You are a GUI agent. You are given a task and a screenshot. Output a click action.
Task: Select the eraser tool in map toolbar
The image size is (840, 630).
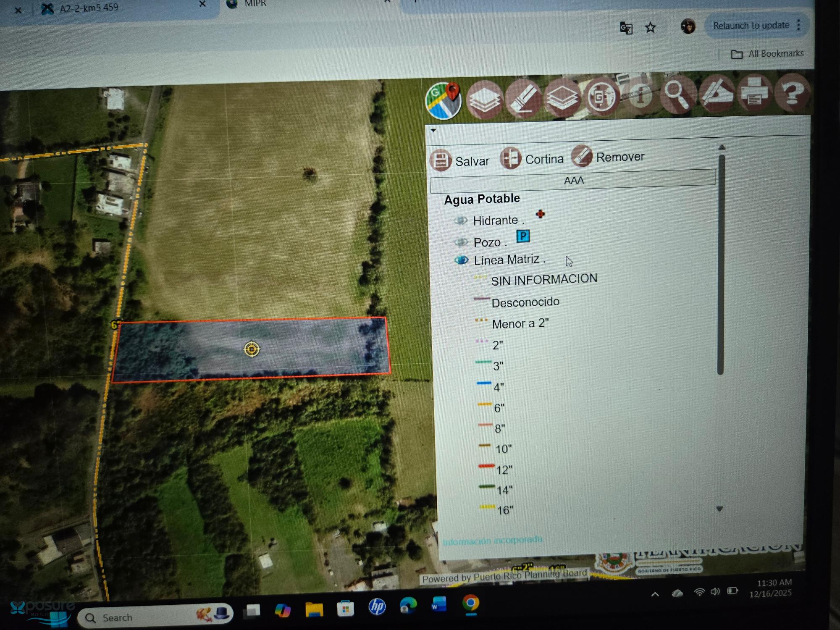click(524, 99)
